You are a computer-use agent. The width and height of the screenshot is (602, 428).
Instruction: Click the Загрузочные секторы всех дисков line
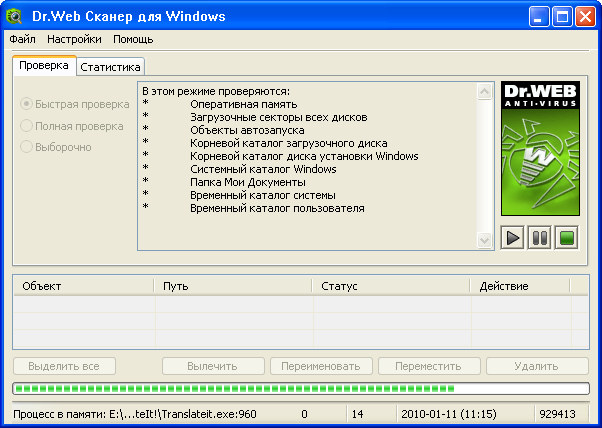point(279,117)
